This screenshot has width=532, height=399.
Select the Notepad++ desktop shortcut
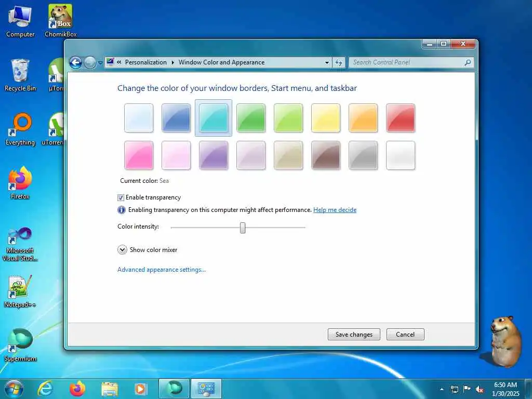(20, 291)
